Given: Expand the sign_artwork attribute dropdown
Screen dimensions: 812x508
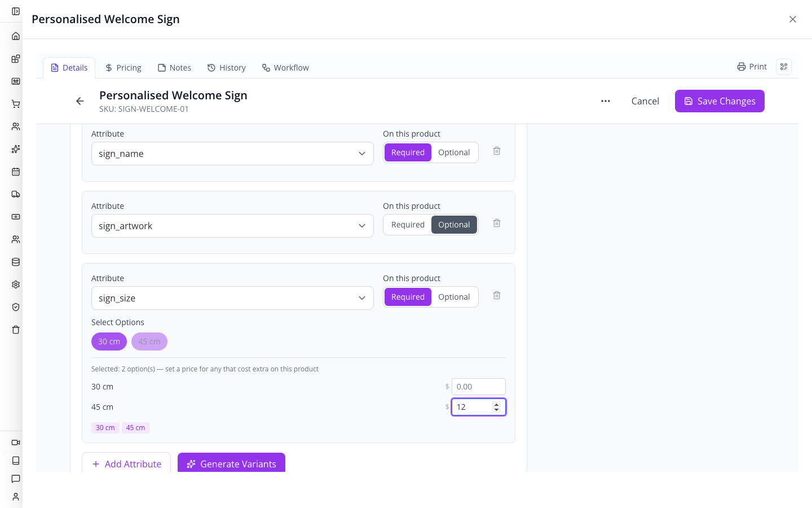Looking at the screenshot, I should click(x=232, y=226).
